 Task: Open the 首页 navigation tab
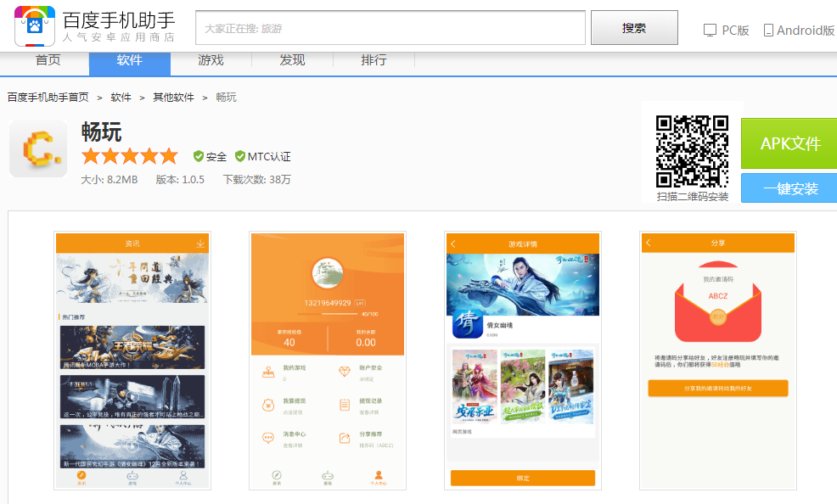click(x=48, y=60)
